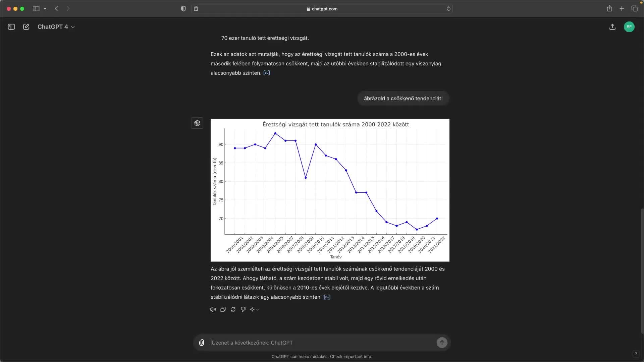Click the ChatGPT assistant logo avatar

[197, 123]
